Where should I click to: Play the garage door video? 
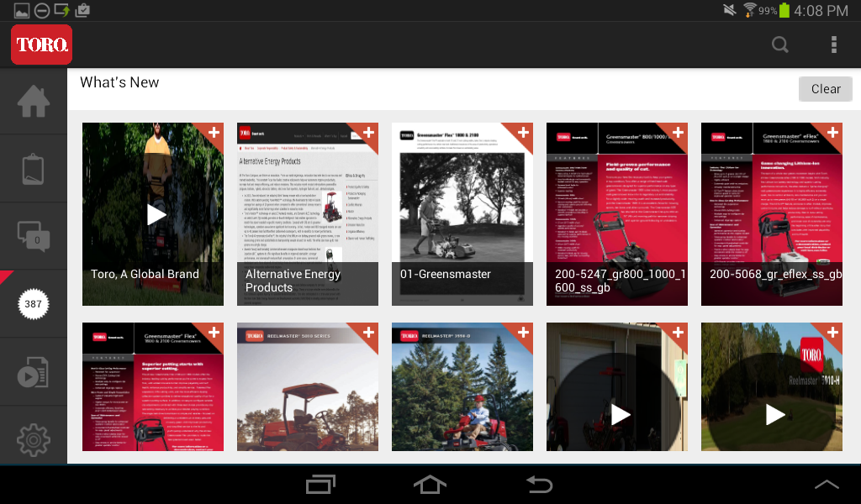tap(621, 415)
